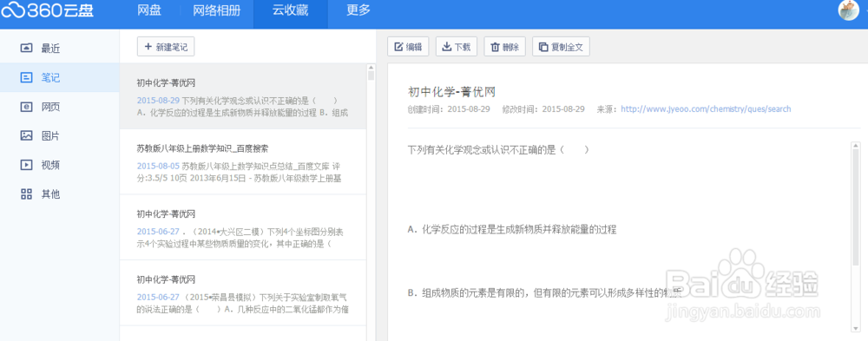Open 视频 sidebar category
The width and height of the screenshot is (868, 341).
click(x=59, y=165)
